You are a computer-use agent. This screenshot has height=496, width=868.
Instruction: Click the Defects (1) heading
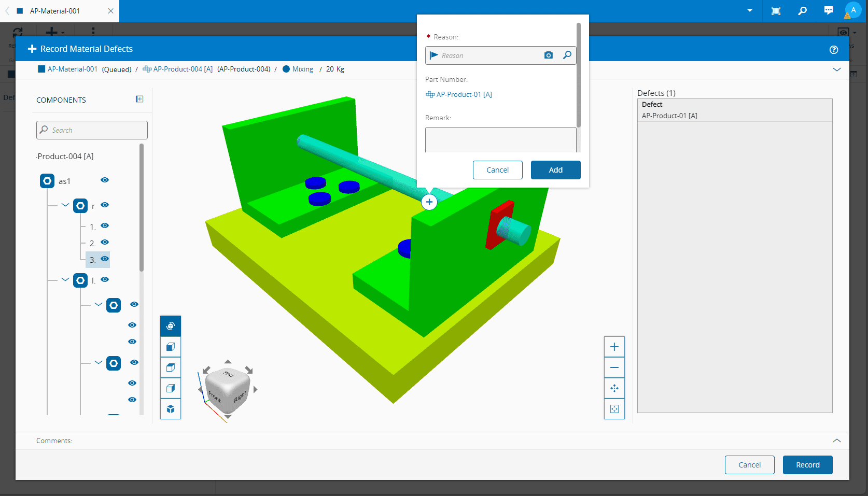click(656, 93)
